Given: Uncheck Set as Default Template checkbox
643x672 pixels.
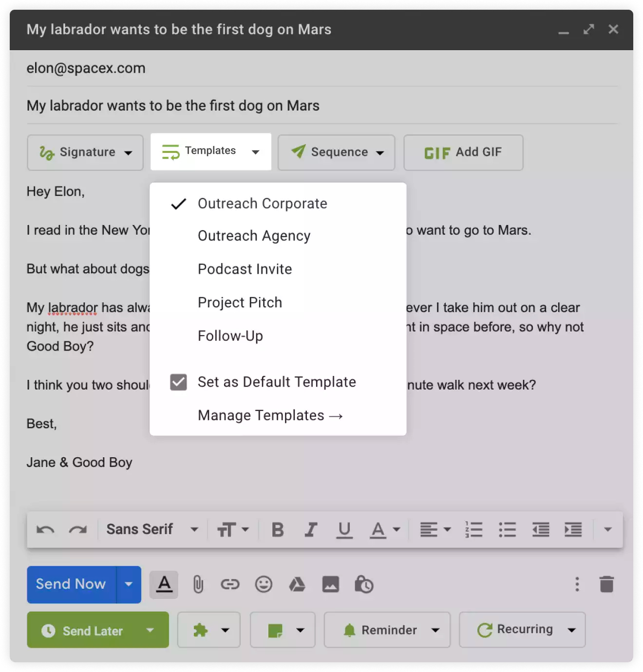Looking at the screenshot, I should pos(178,382).
